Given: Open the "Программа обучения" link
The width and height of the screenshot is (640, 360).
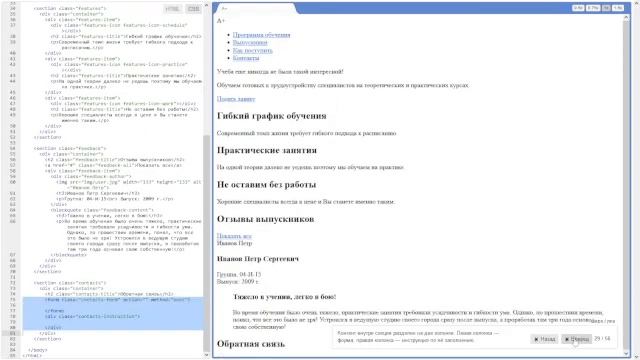Looking at the screenshot, I should coord(261,35).
